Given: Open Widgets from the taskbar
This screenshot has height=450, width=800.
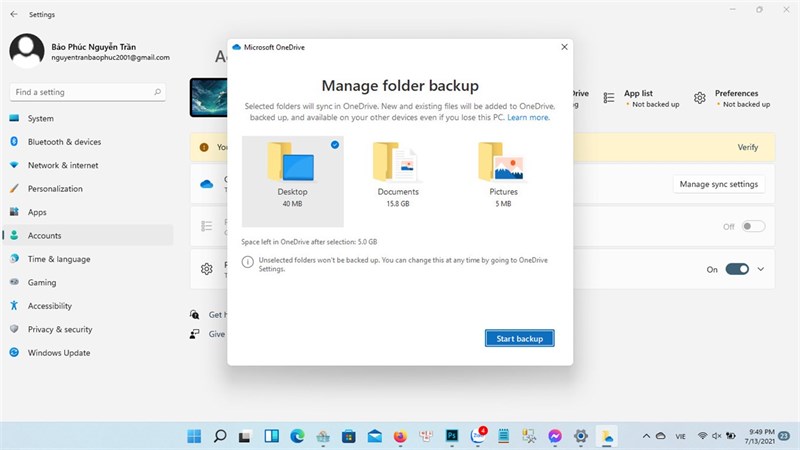Looking at the screenshot, I should click(271, 436).
